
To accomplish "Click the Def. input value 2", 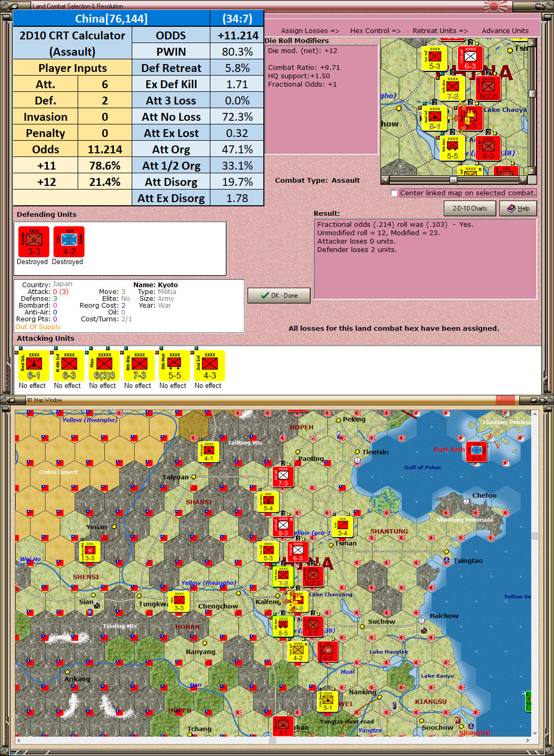I will tap(105, 101).
